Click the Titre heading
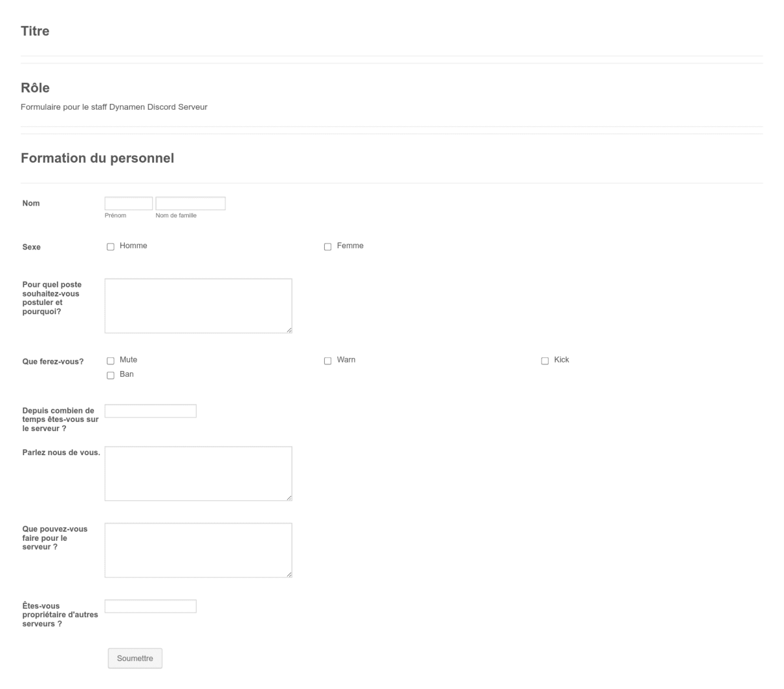This screenshot has width=784, height=689. (35, 31)
